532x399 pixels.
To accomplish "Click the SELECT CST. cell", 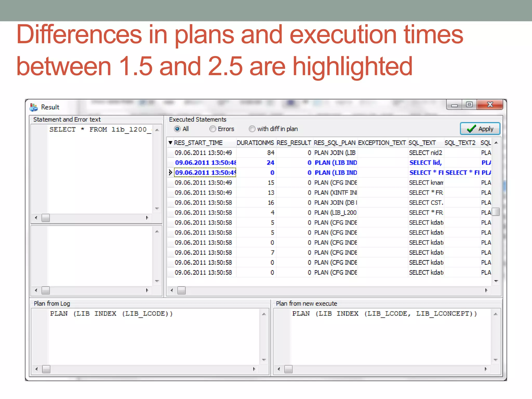I will [426, 203].
